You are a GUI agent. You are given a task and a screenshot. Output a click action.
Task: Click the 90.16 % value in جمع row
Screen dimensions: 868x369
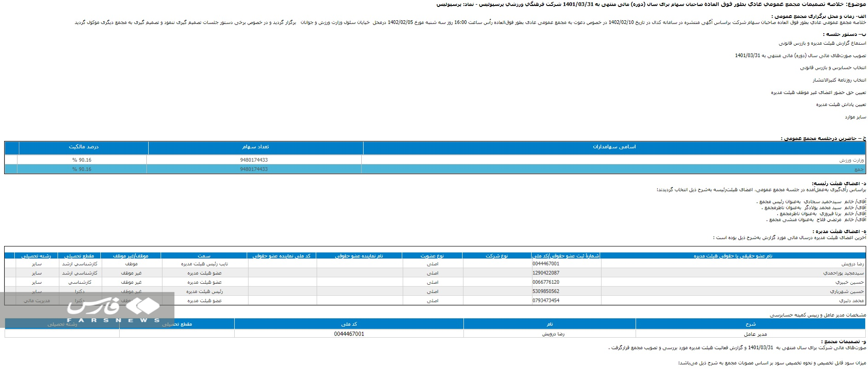[x=81, y=170]
